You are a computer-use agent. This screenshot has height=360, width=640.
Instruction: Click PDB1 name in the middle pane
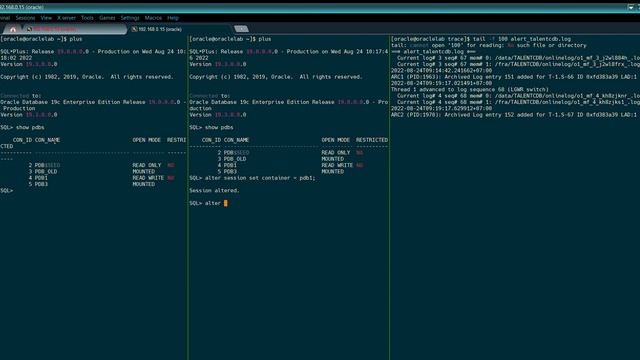(x=230, y=165)
